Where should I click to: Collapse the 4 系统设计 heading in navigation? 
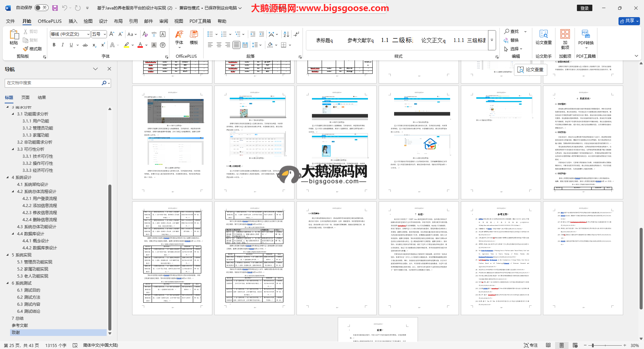(7, 178)
